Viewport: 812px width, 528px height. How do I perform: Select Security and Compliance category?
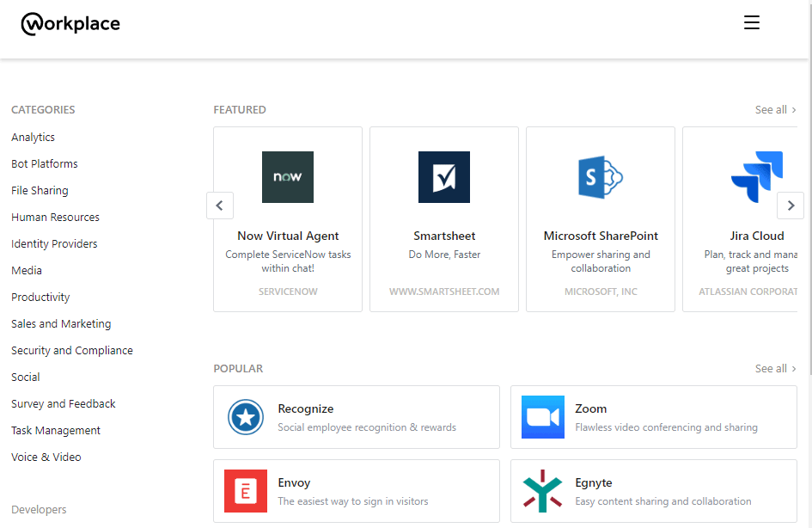72,351
